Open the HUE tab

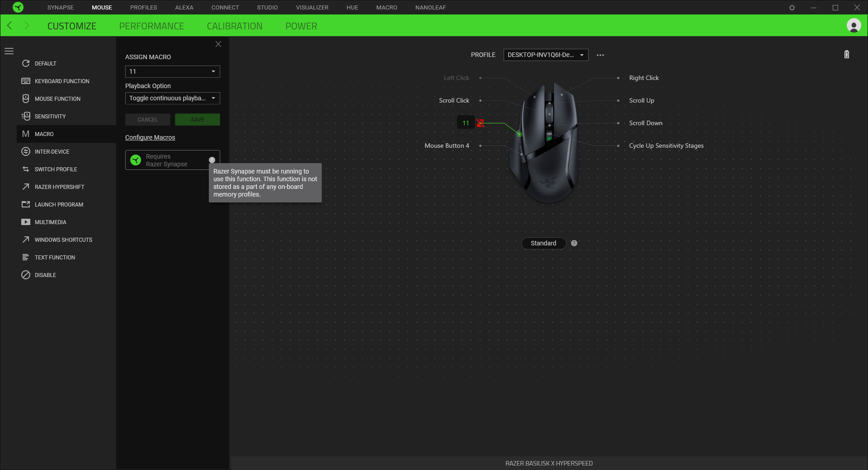(x=352, y=8)
